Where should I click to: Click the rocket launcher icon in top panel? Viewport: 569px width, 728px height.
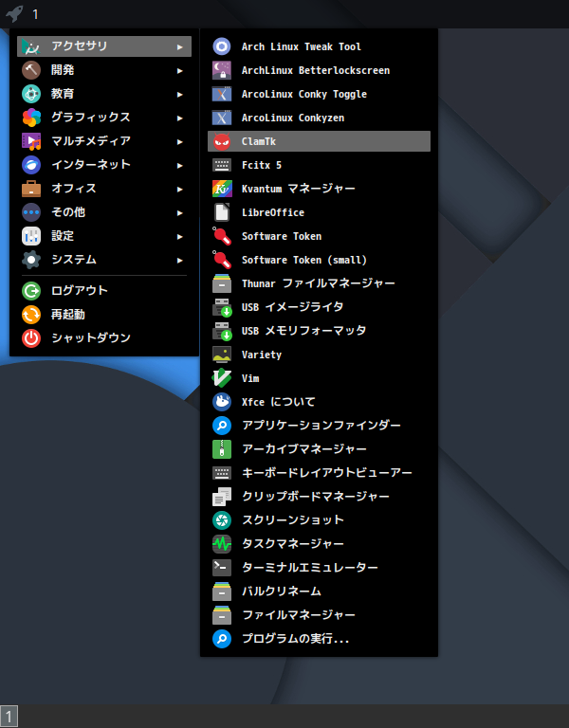coord(14,13)
